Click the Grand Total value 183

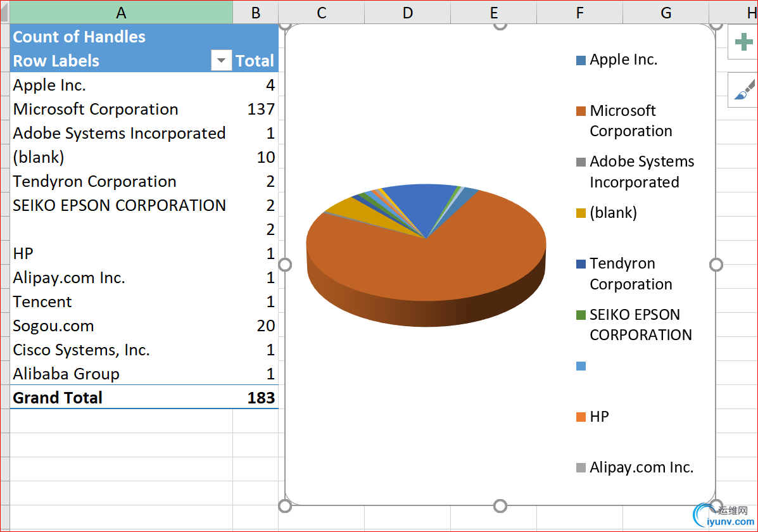tap(256, 398)
